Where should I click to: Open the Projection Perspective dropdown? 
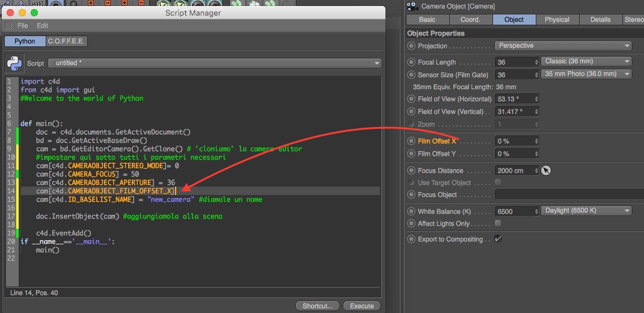(563, 46)
